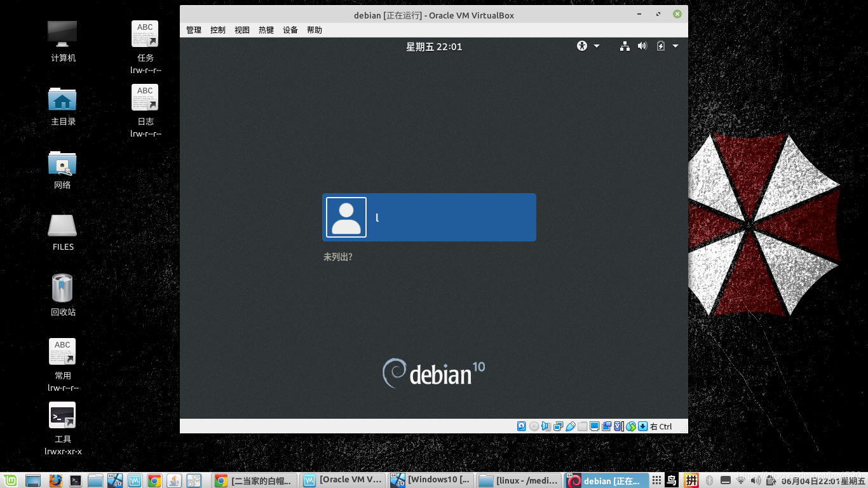868x488 pixels.
Task: Open the 热键 menu
Action: click(x=266, y=30)
